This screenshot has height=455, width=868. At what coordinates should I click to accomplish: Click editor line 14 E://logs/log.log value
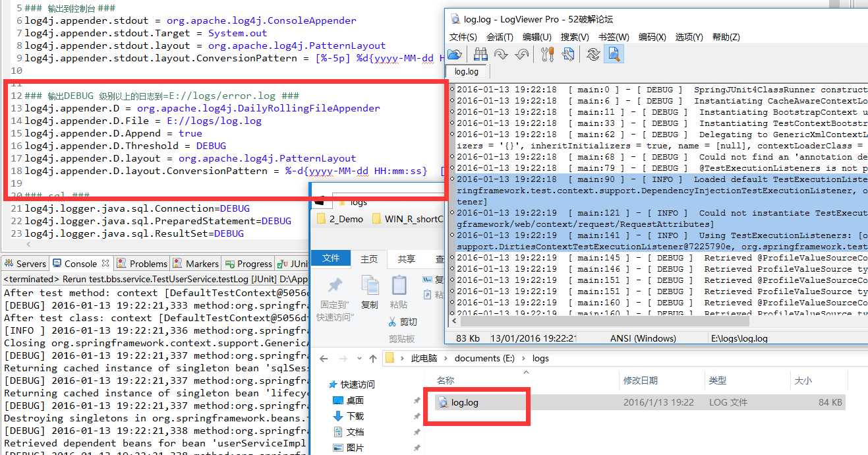[x=214, y=121]
